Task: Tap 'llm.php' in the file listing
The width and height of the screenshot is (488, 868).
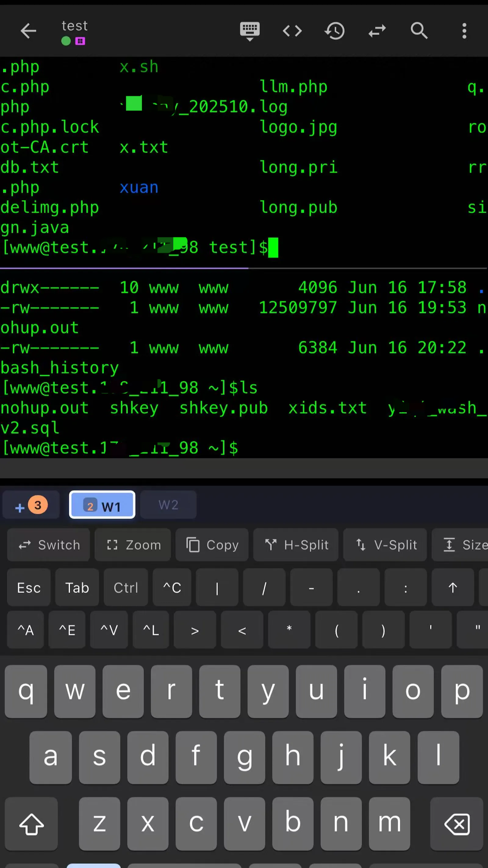Action: [293, 87]
